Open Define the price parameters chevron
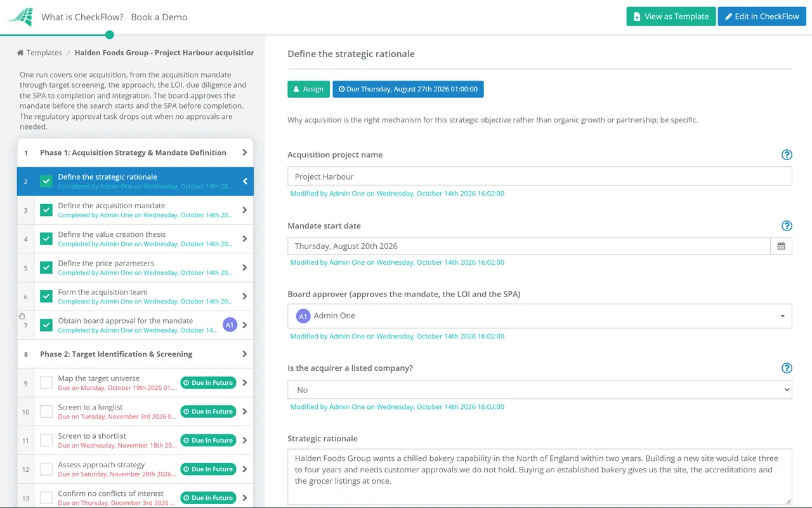Viewport: 812px width, 508px height. (x=245, y=268)
